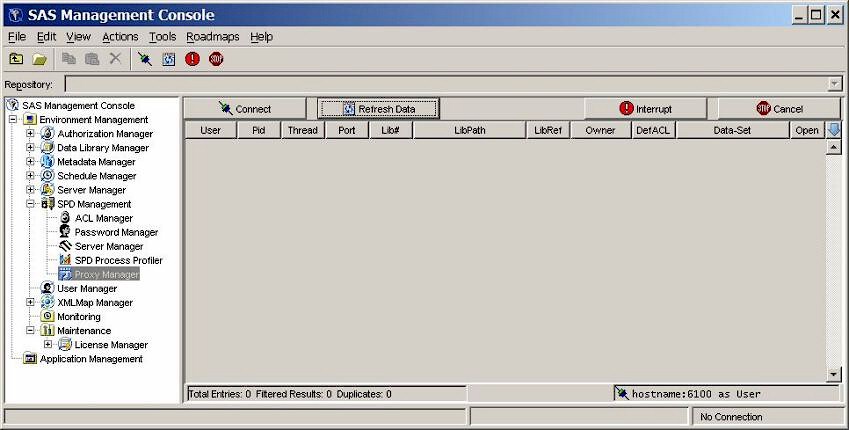Click the Refresh Data button
Viewport: 849px width, 430px height.
[378, 109]
